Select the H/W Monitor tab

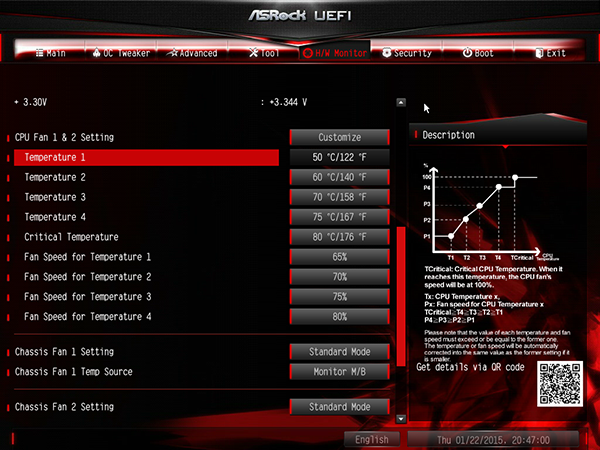[x=335, y=53]
